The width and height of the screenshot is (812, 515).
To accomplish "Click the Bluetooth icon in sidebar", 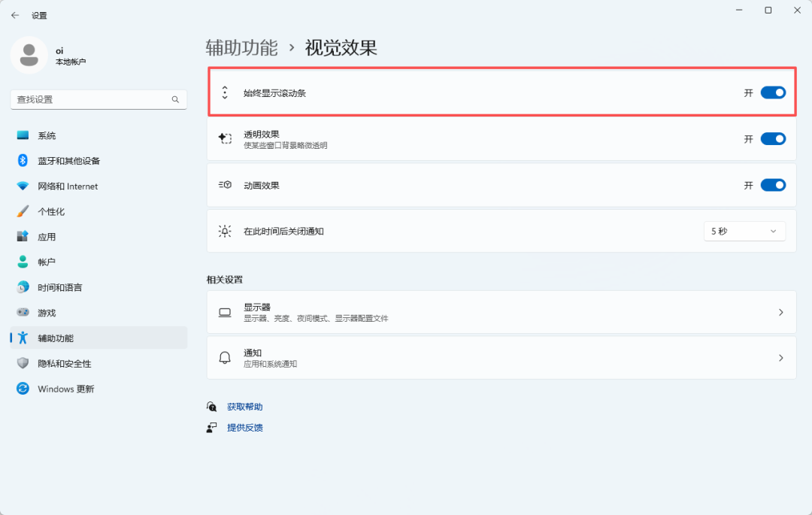I will (x=23, y=160).
